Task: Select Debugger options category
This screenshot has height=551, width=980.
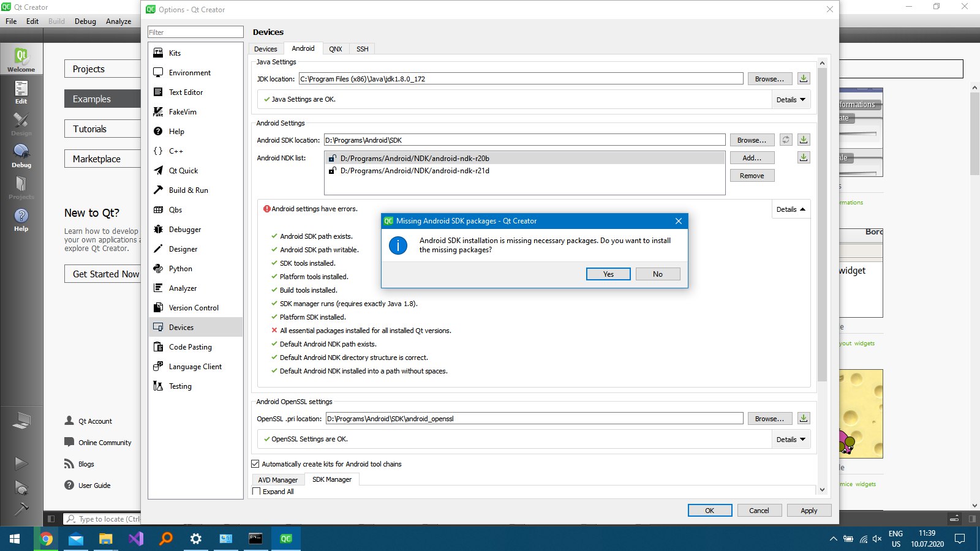Action: pos(195,230)
